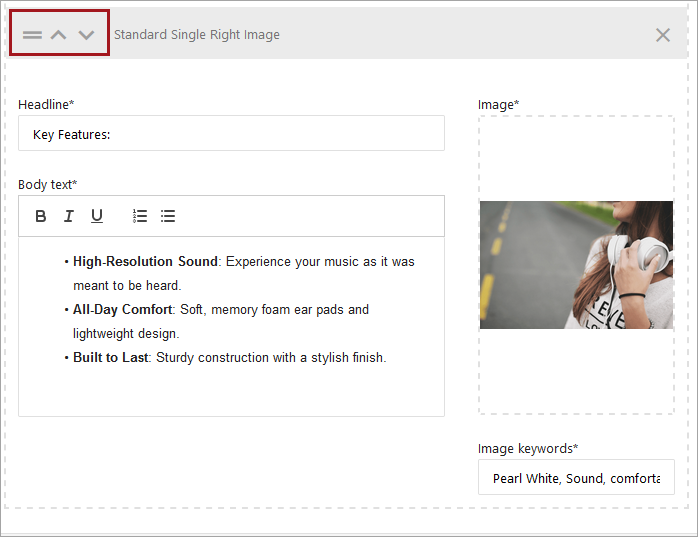Click the 'Body text*' field label
Screen dimensions: 698x537
(47, 184)
